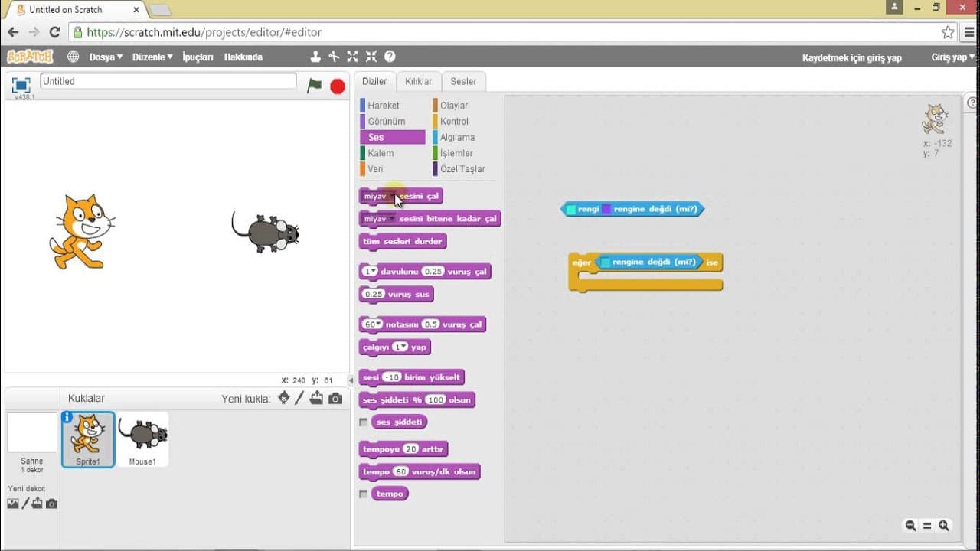Select the Shrink sprite tool
The width and height of the screenshot is (980, 551).
[x=371, y=57]
